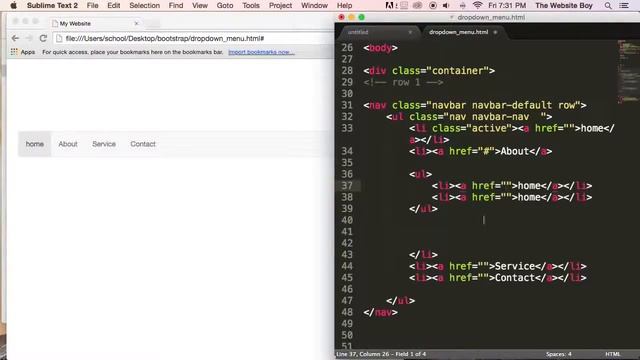Click About link in page navbar
Screen dimensions: 640x360
[x=68, y=144]
